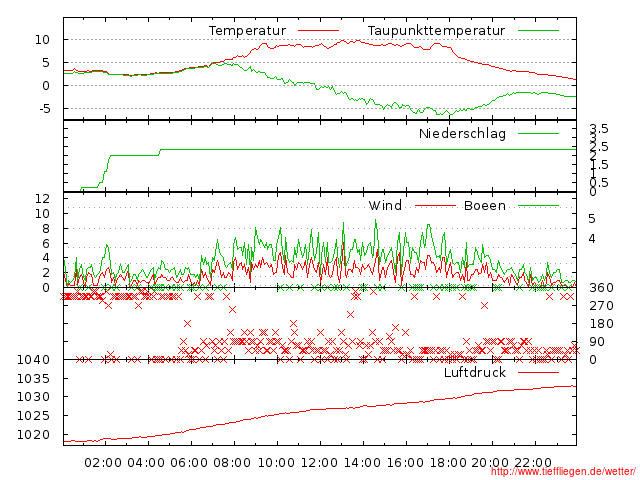The width and height of the screenshot is (640, 480).
Task: Click the 14:00 time axis label
Action: point(362,463)
